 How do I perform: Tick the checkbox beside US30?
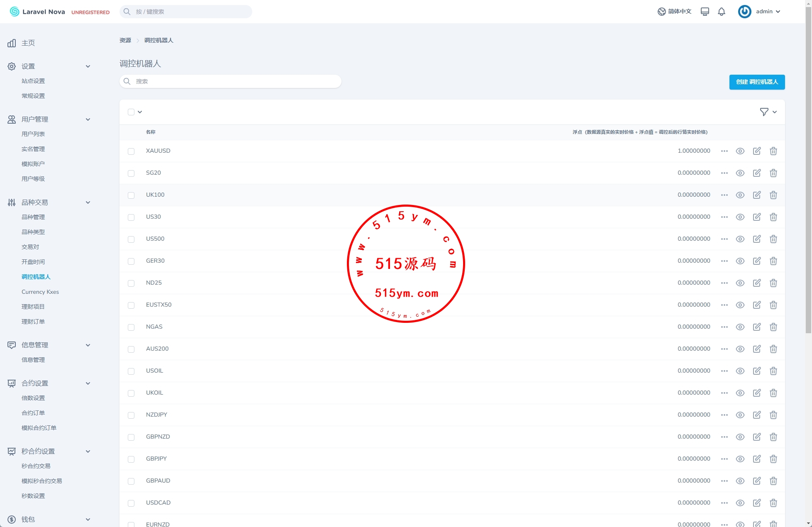(x=131, y=217)
